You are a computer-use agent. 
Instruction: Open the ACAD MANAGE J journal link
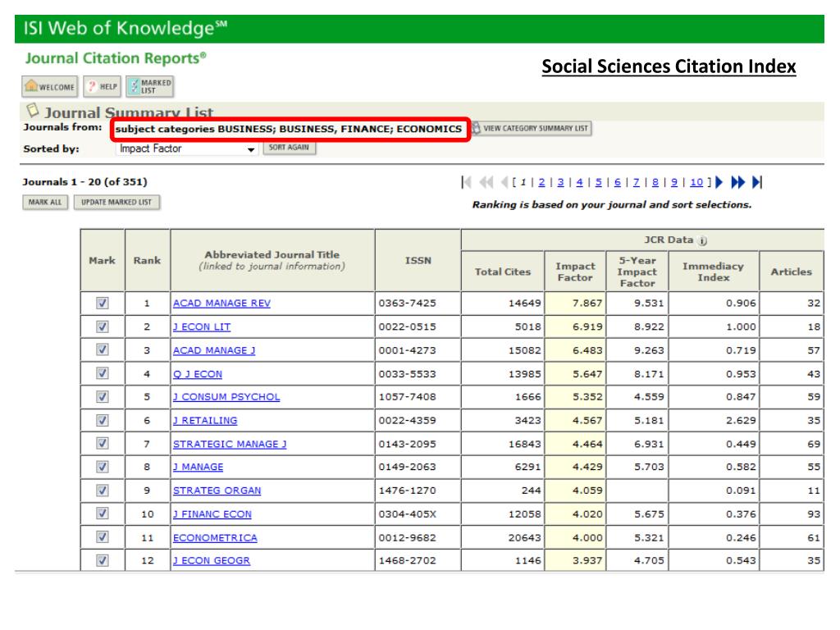pyautogui.click(x=214, y=350)
